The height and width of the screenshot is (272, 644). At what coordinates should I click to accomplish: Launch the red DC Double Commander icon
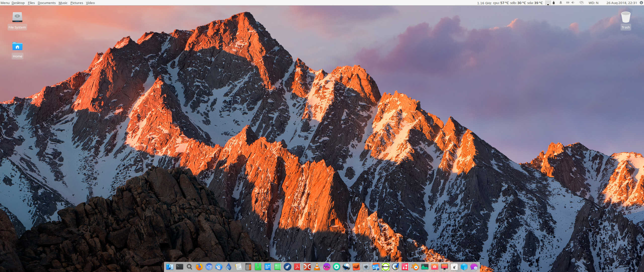(307, 267)
